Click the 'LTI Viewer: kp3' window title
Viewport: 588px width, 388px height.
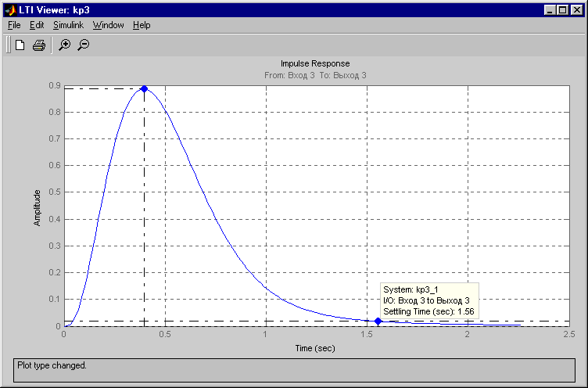(54, 10)
